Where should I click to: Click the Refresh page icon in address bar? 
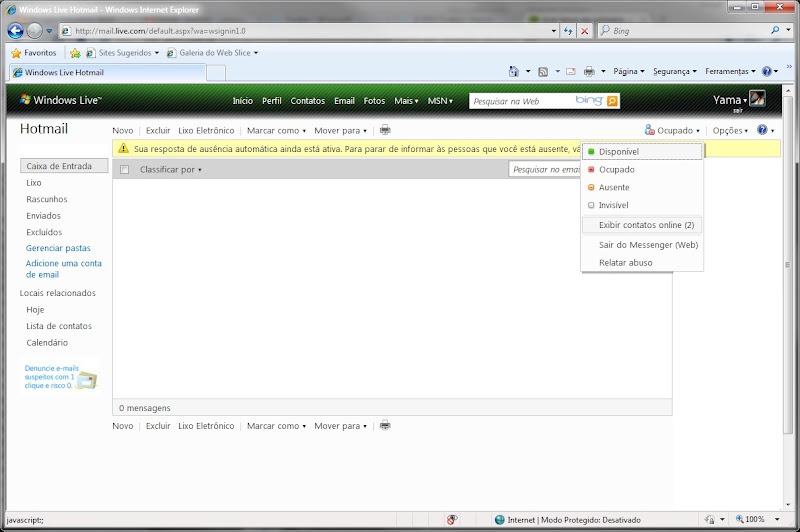pos(568,31)
